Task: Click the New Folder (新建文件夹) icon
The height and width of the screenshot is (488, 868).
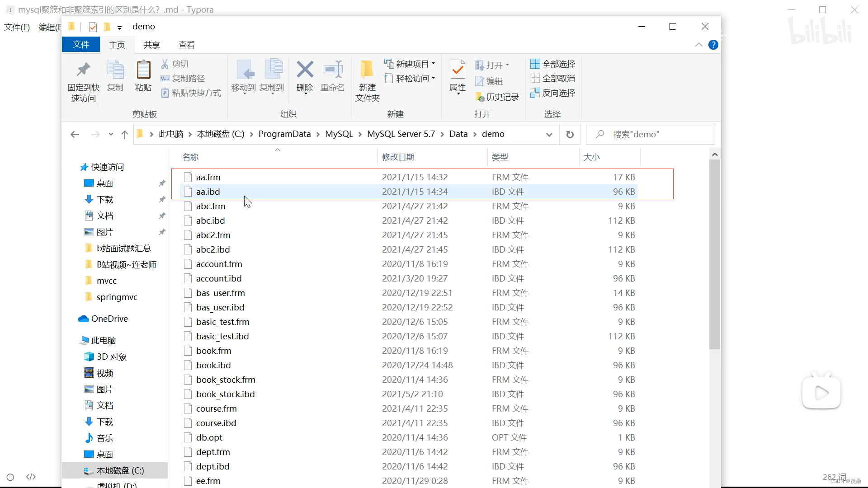Action: (x=367, y=70)
